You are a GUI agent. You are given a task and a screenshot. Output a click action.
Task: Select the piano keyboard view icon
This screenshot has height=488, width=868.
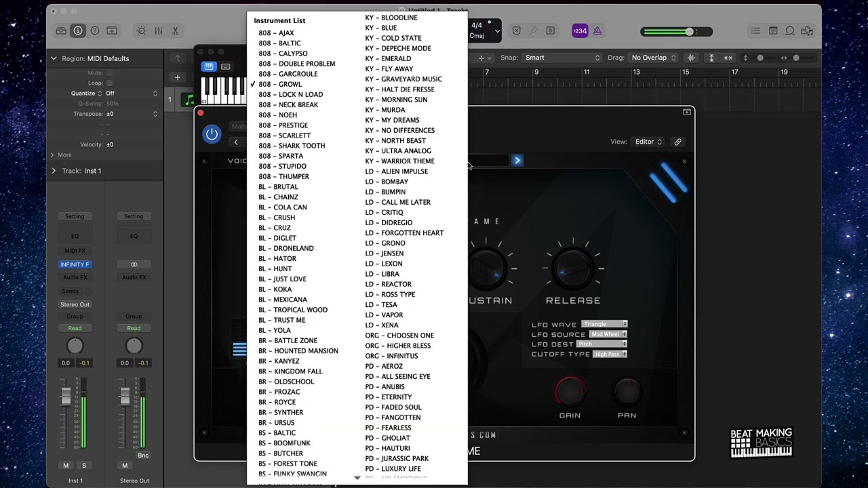coord(209,66)
